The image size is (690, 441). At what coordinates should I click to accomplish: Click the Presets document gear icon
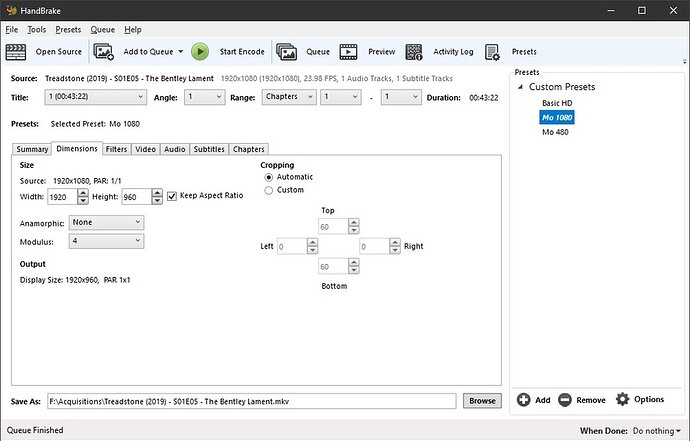pyautogui.click(x=492, y=52)
